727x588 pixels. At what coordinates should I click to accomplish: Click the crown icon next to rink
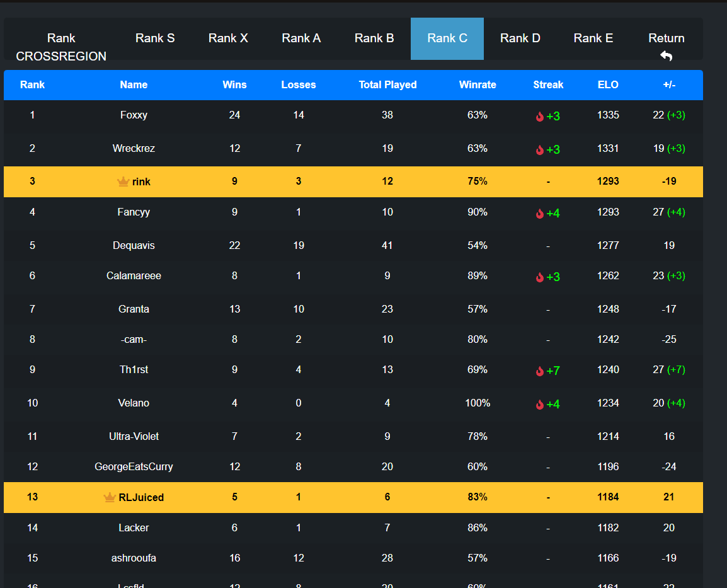tap(123, 182)
